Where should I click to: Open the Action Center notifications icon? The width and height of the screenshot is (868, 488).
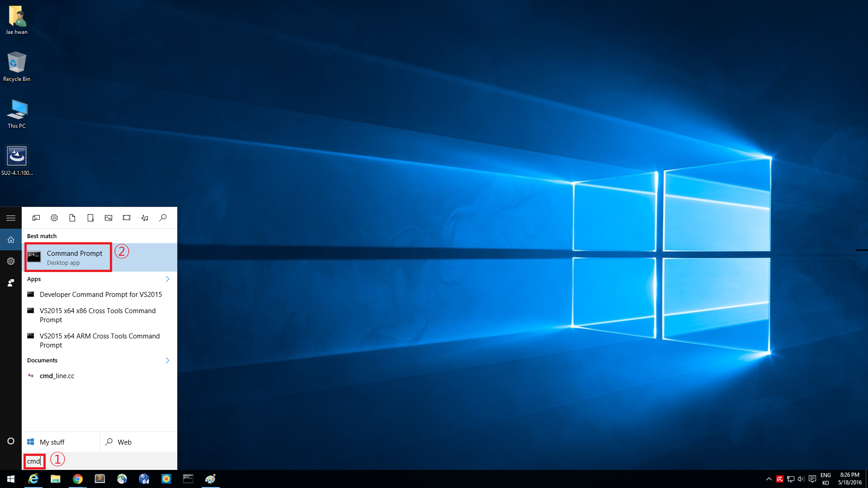[812, 479]
